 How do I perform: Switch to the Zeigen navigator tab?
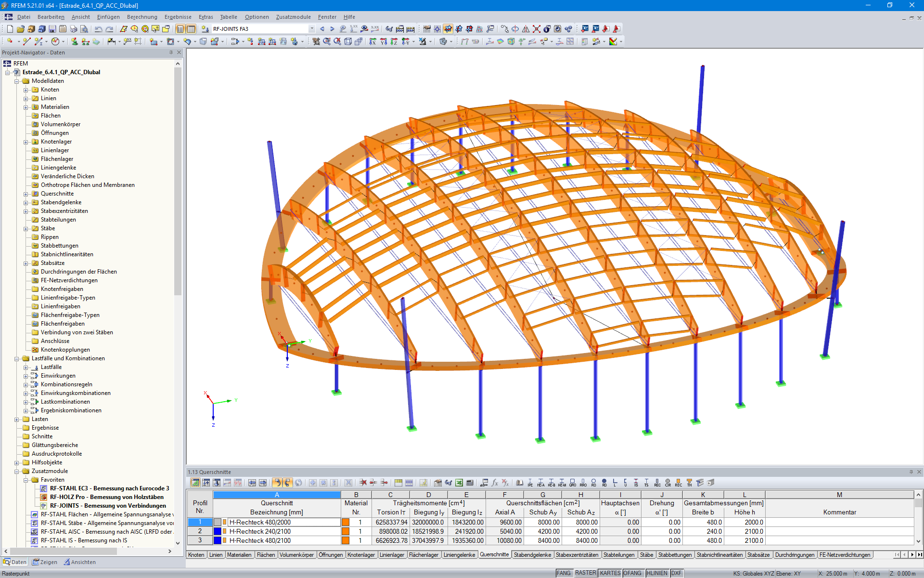45,562
